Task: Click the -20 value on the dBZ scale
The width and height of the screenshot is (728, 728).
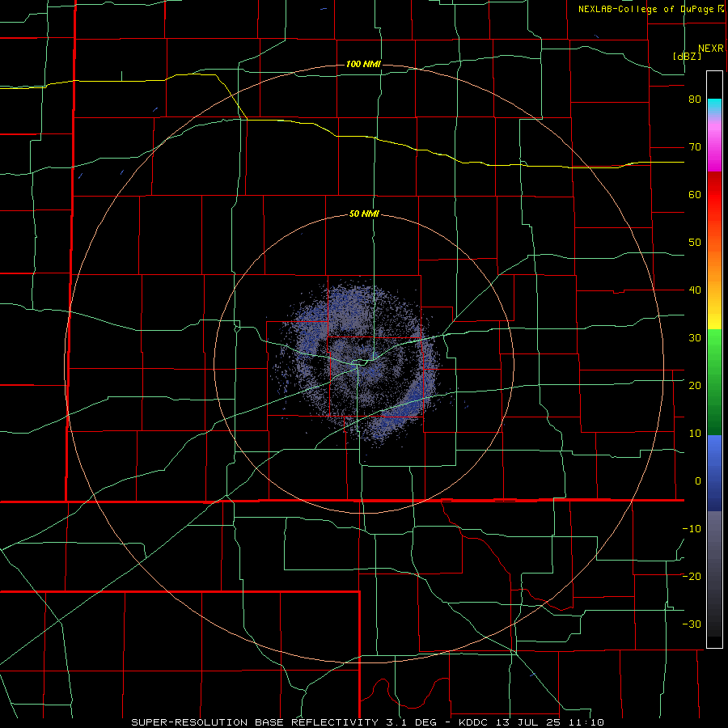Action: [x=692, y=577]
